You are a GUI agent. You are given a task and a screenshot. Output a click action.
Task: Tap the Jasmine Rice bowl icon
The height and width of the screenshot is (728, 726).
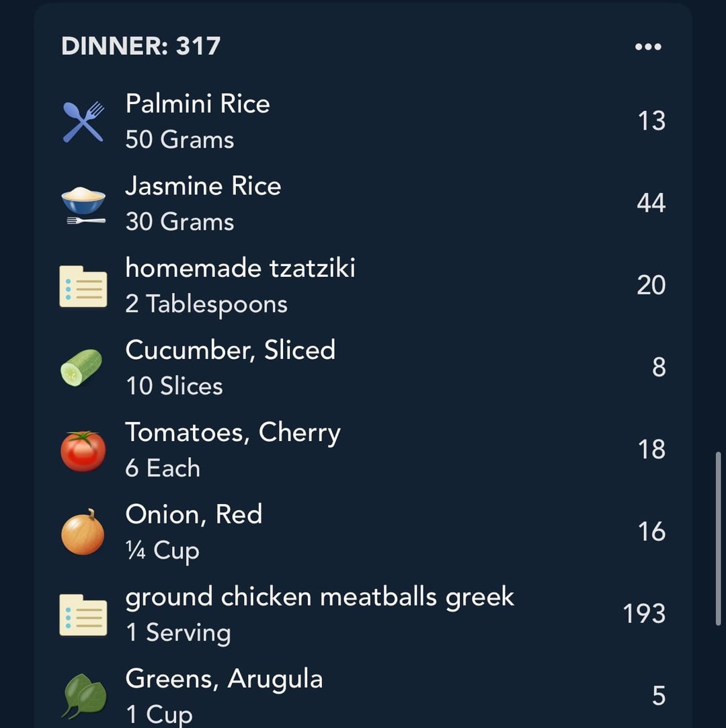83,205
